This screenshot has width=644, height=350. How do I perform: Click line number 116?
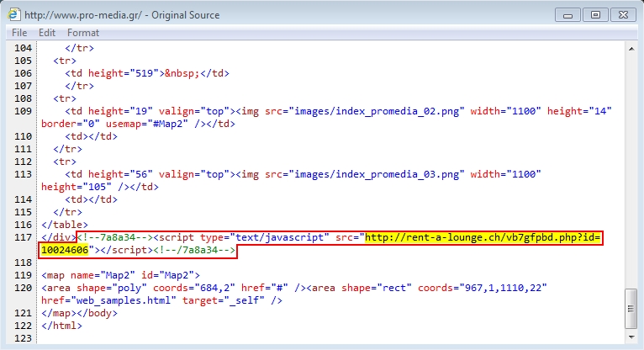coord(23,225)
